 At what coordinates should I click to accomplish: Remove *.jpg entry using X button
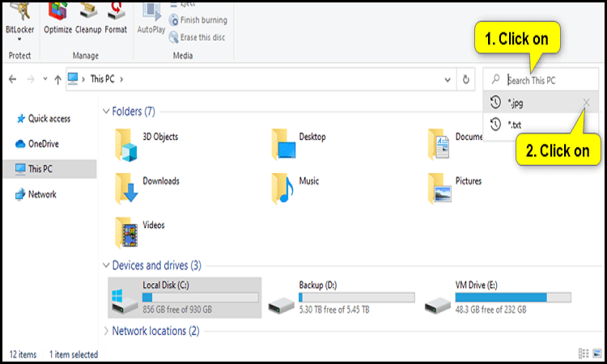(x=586, y=103)
